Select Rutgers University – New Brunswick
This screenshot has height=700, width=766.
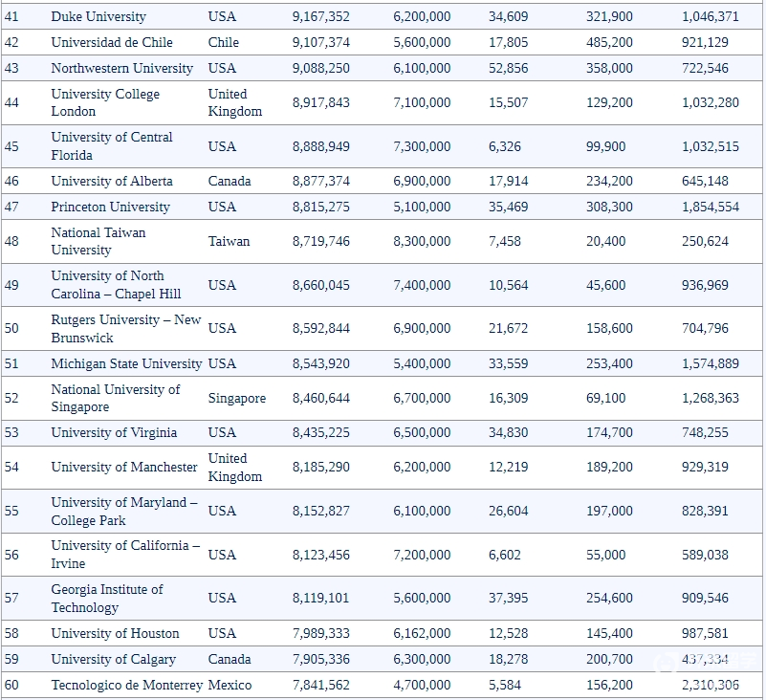[x=126, y=328]
